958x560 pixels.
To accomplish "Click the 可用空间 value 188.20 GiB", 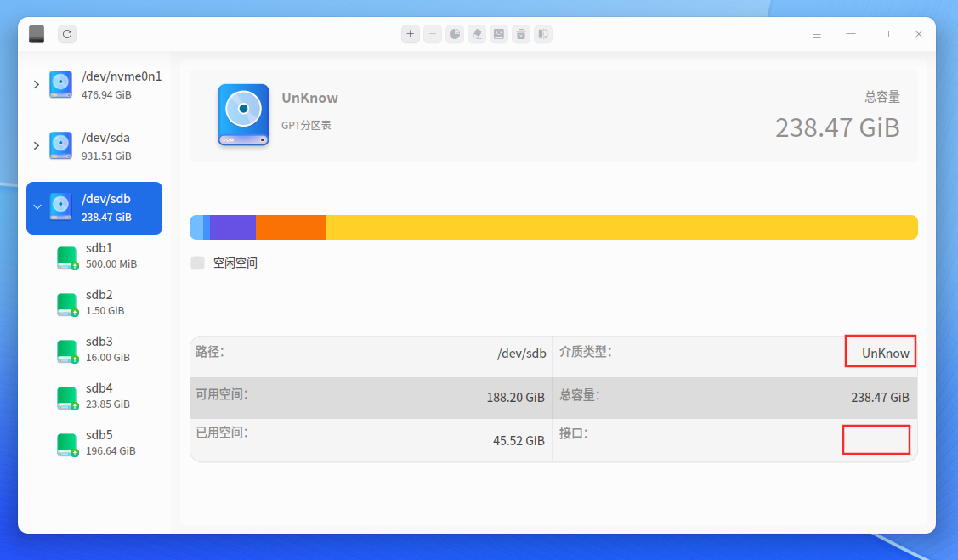I will click(516, 398).
